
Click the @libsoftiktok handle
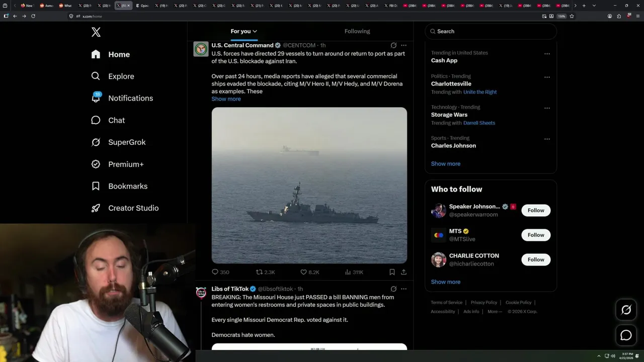pyautogui.click(x=275, y=289)
